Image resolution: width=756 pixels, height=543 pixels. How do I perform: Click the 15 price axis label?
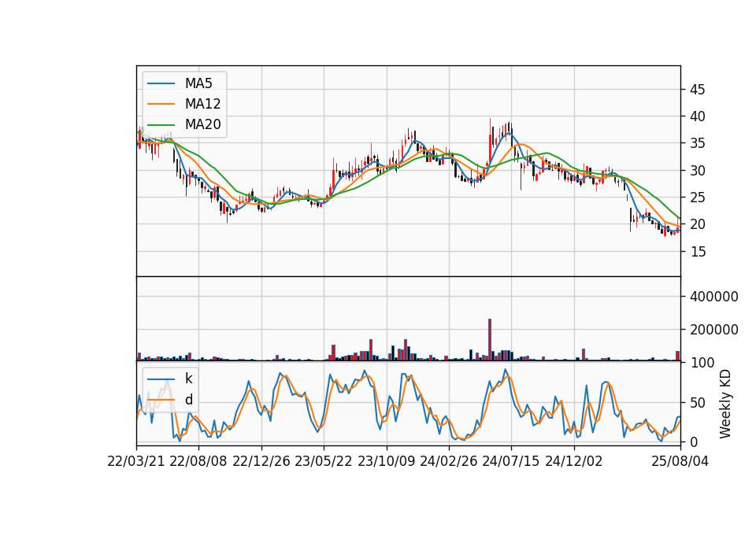697,252
